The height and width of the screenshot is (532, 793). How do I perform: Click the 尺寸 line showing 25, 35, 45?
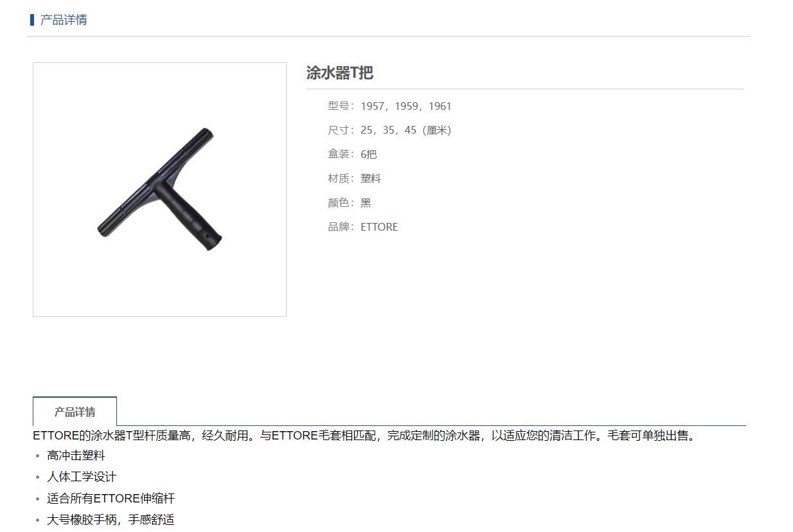[389, 130]
